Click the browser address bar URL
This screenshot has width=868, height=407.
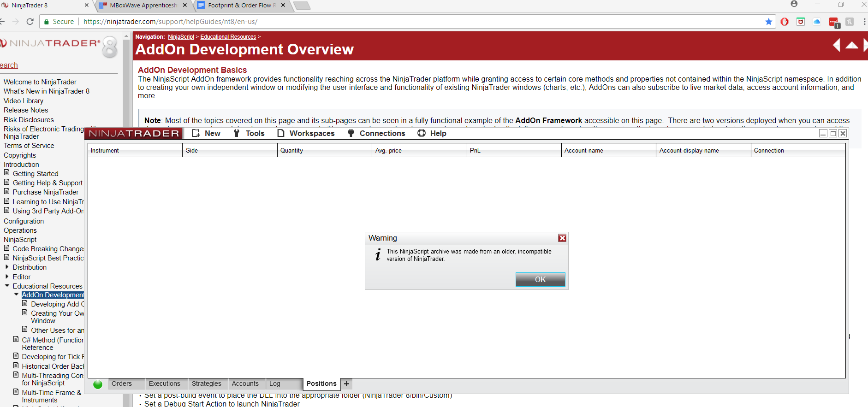tap(171, 22)
